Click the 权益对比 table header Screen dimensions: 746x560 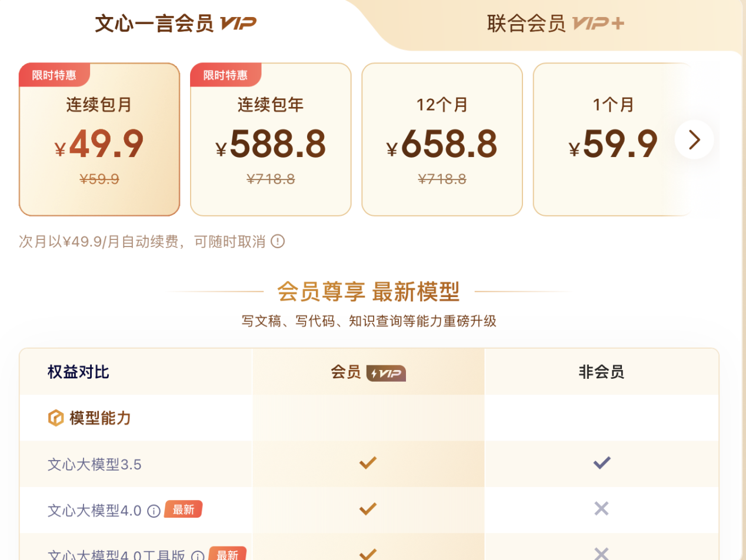[78, 372]
